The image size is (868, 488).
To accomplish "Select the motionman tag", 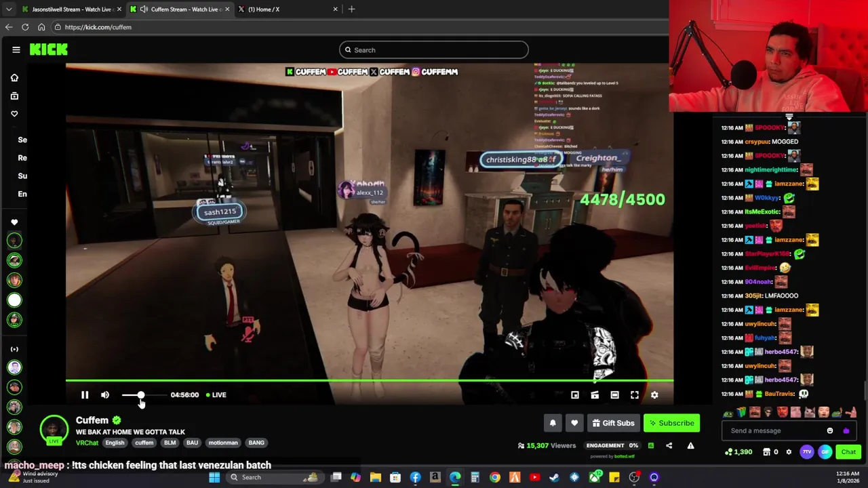I will coord(223,443).
